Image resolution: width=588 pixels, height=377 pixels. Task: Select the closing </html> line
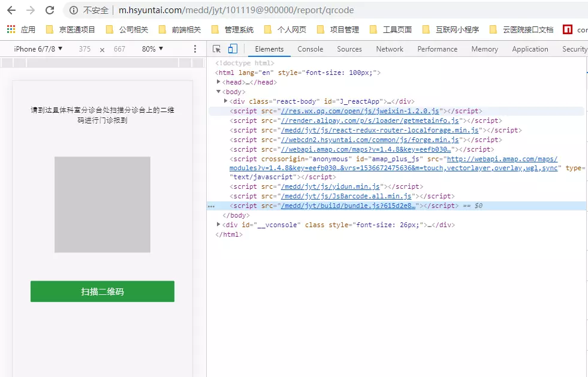coord(229,234)
